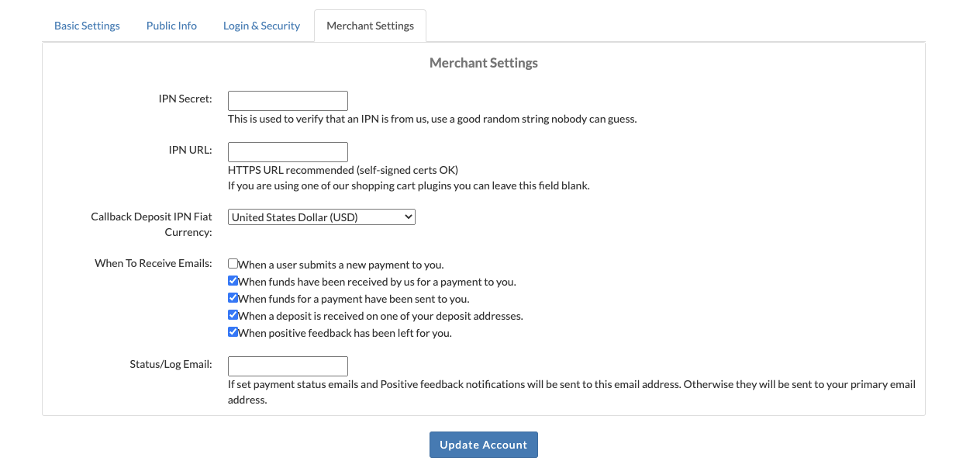980x461 pixels.
Task: Uncheck emails when funds have been received by us
Action: [233, 281]
